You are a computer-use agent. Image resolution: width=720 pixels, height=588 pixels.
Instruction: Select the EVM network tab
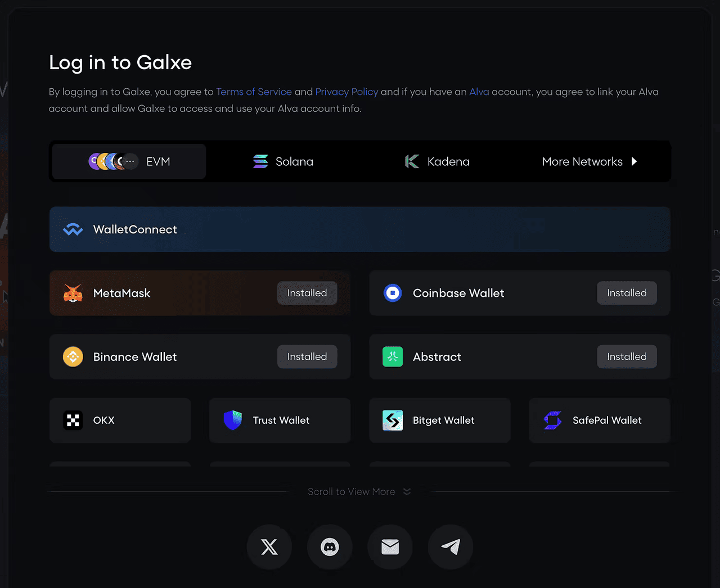pos(129,161)
